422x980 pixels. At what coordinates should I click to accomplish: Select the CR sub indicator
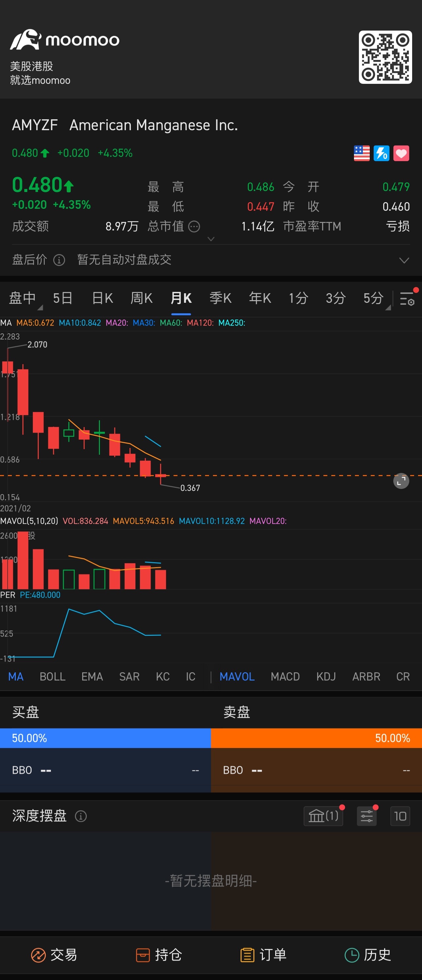403,677
